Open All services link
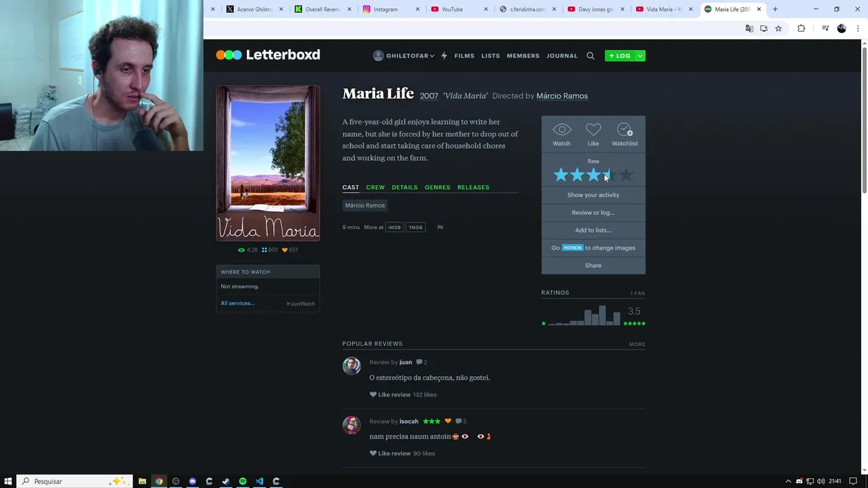The height and width of the screenshot is (488, 868). pos(237,303)
